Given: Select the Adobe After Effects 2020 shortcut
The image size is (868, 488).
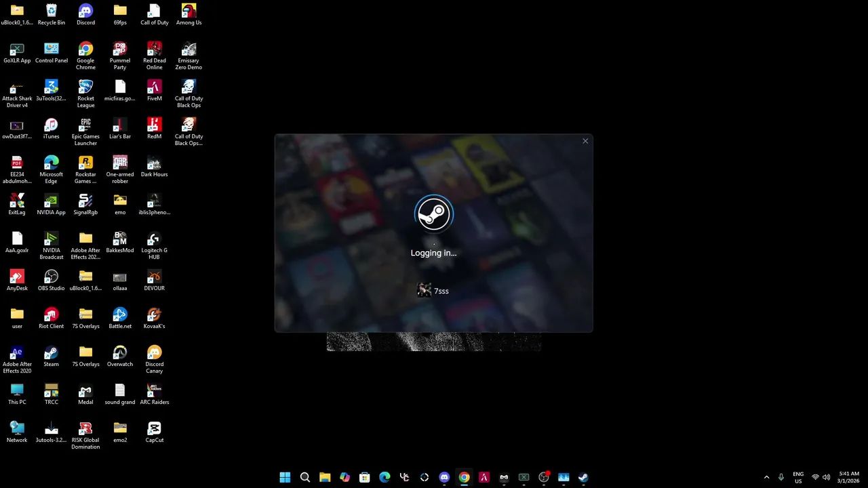Looking at the screenshot, I should click(x=17, y=359).
